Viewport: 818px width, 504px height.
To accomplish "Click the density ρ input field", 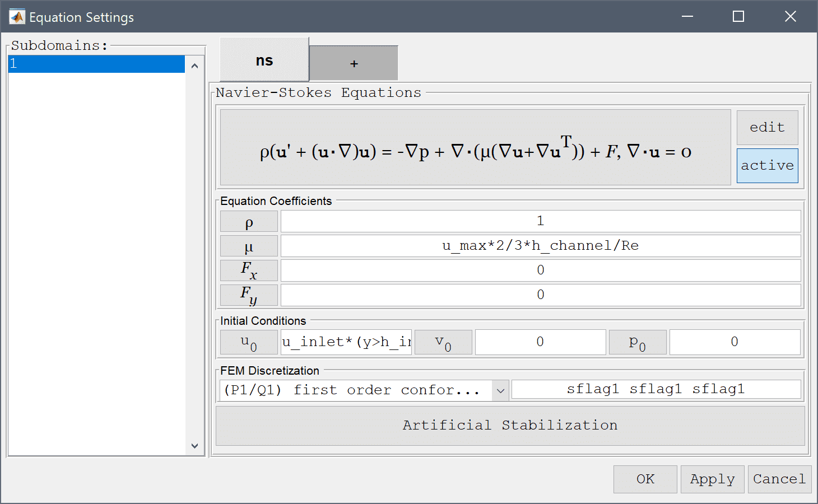I will coord(541,221).
